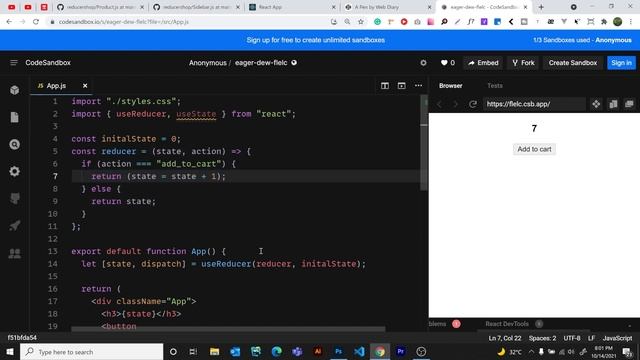Click the sandbox name eager-dew-flelc

[261, 63]
